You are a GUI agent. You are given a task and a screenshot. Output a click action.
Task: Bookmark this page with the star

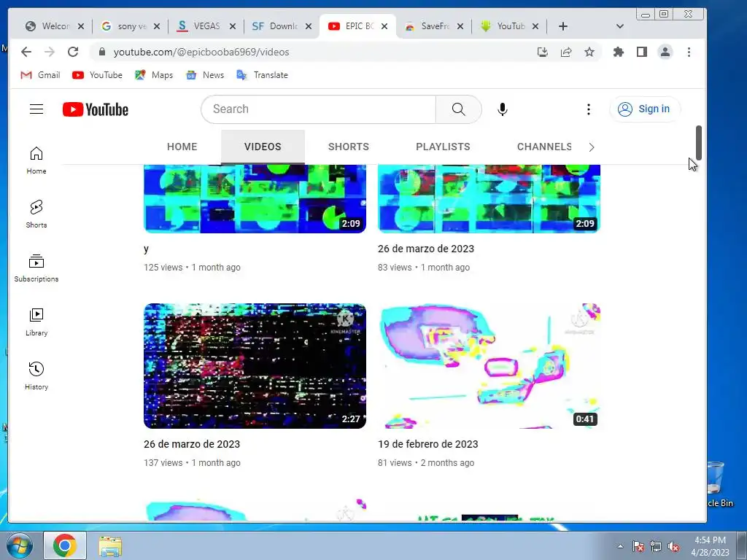[x=589, y=52]
